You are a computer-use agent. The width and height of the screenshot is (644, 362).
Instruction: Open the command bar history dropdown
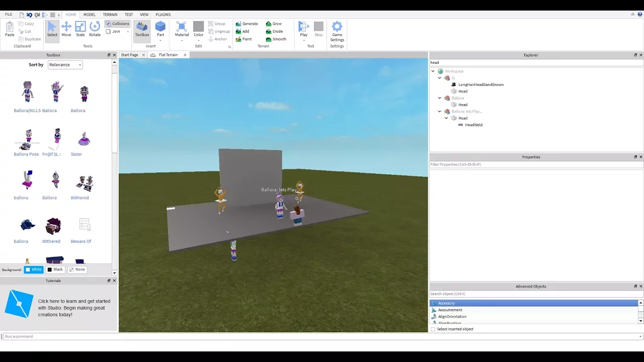click(x=640, y=336)
